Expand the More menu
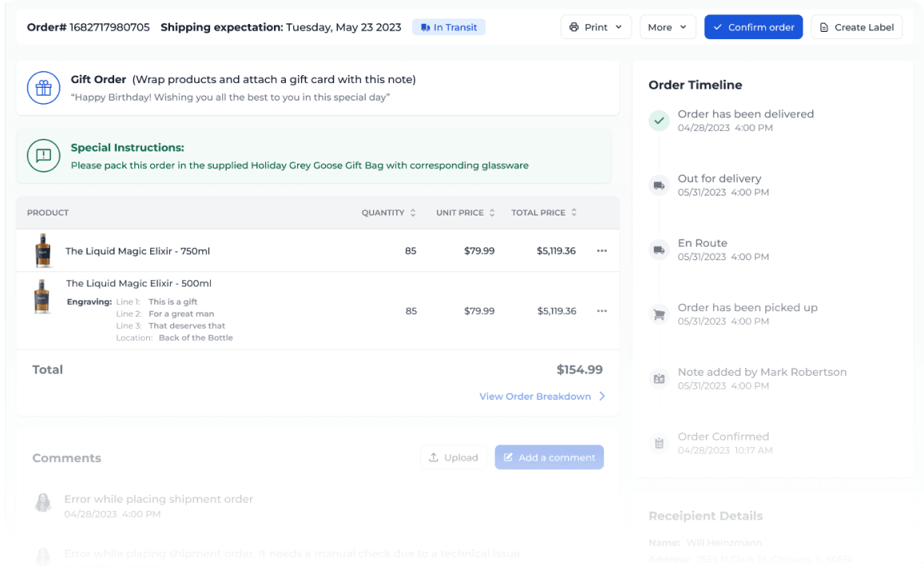This screenshot has width=924, height=573. click(667, 27)
